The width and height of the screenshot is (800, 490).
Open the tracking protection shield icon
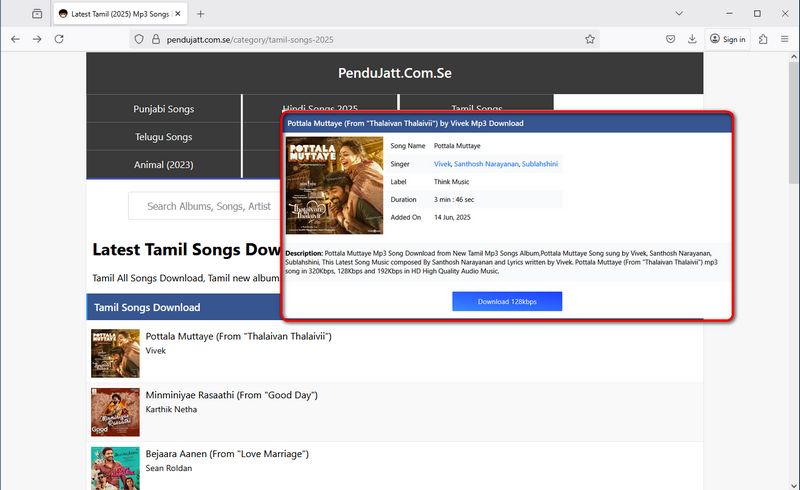[x=139, y=39]
